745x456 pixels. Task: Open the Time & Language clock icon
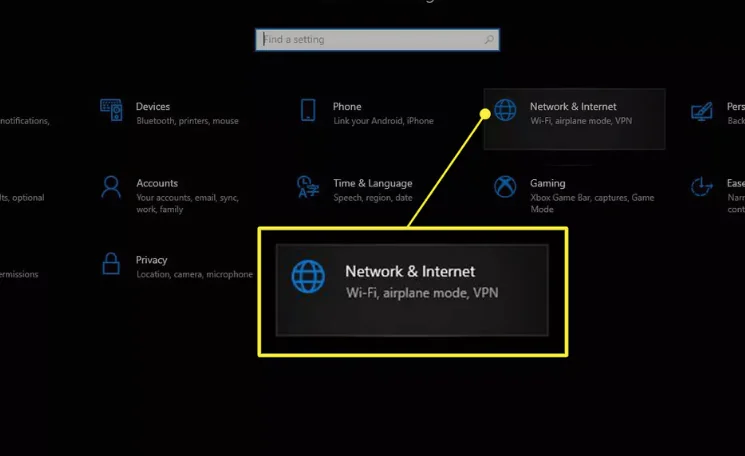click(308, 187)
